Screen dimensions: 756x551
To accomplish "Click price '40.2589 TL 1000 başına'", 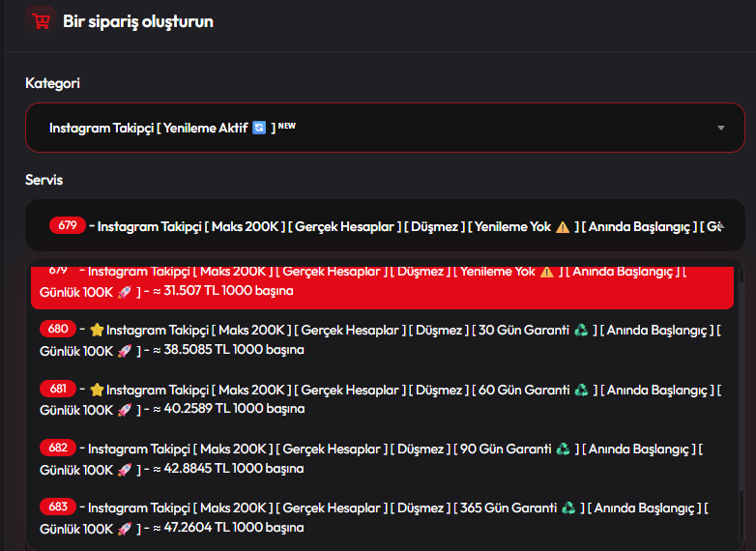I will 234,409.
